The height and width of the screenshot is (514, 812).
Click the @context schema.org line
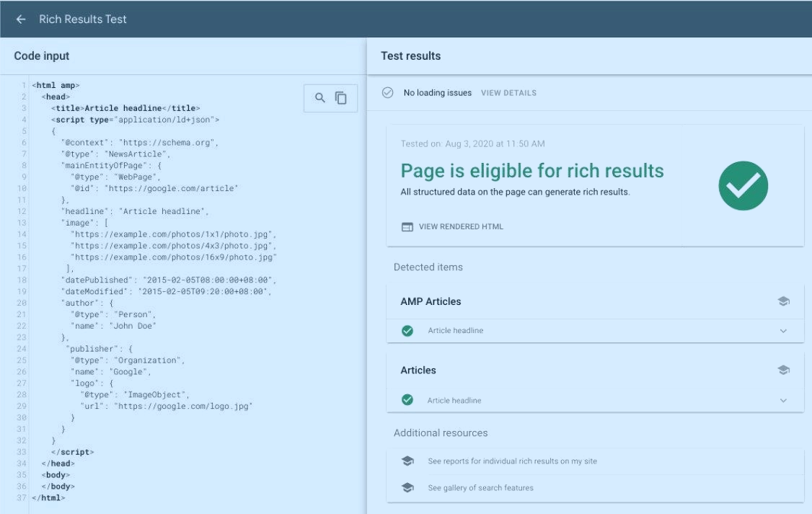pyautogui.click(x=140, y=143)
